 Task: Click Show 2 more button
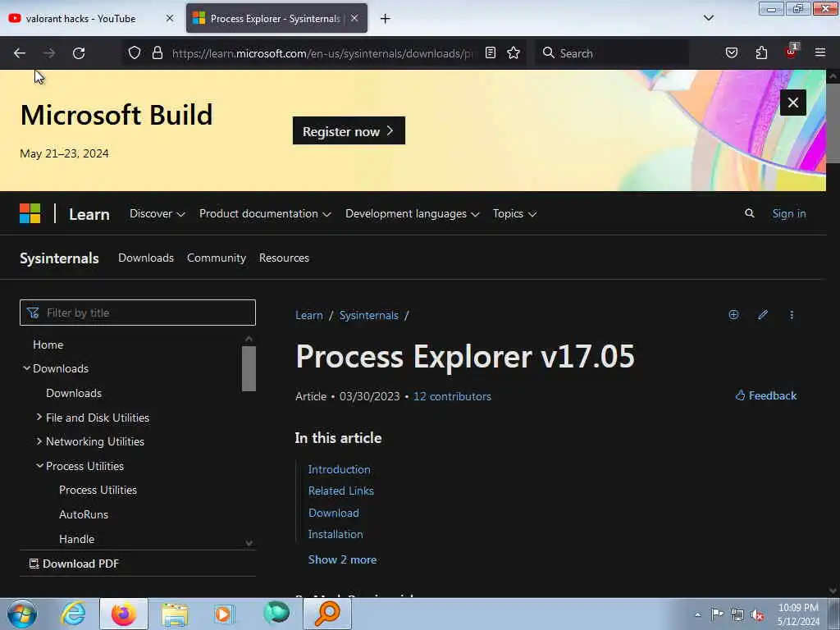click(x=342, y=559)
